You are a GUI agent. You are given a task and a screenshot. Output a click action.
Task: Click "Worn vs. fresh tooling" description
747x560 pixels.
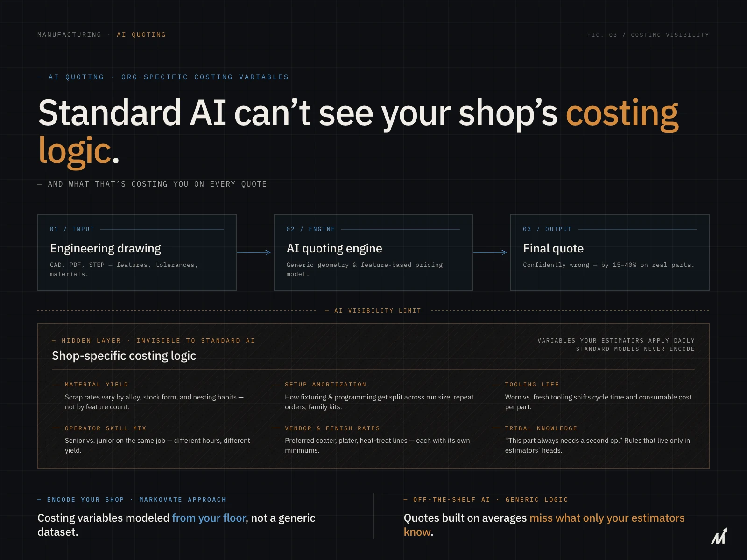tap(598, 402)
